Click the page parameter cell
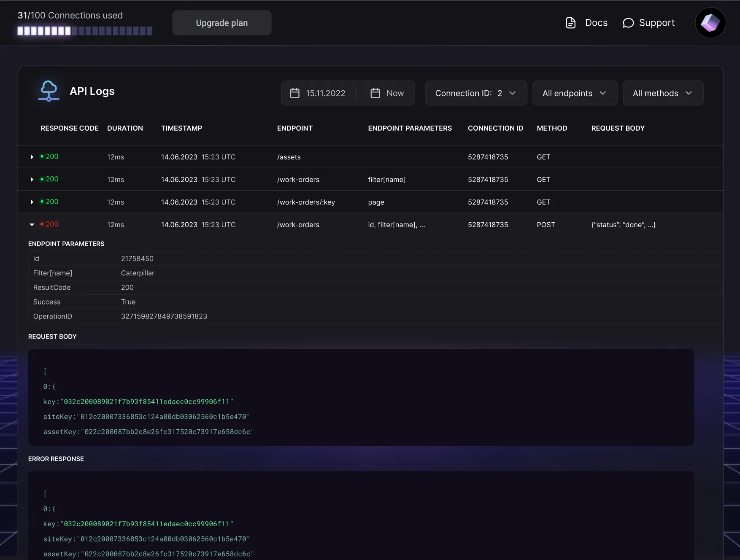The image size is (740, 560). 376,202
